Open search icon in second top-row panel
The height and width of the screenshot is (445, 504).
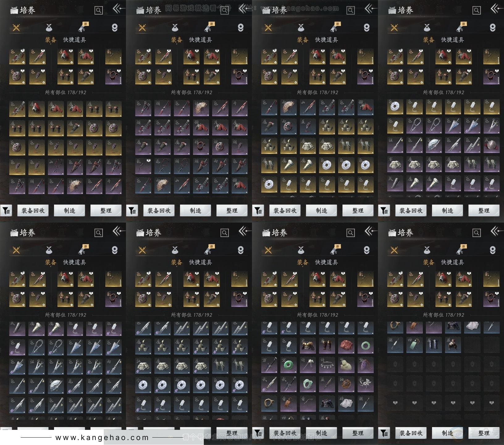point(225,11)
